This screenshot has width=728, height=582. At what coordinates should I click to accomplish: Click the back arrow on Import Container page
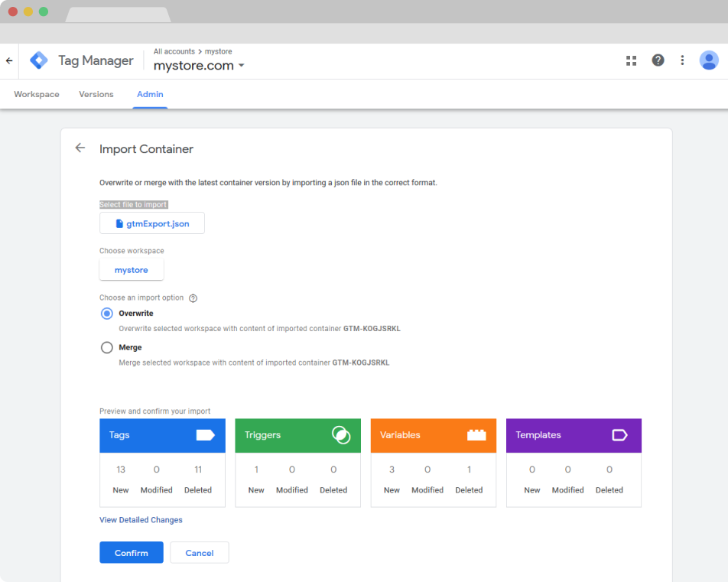pyautogui.click(x=80, y=148)
